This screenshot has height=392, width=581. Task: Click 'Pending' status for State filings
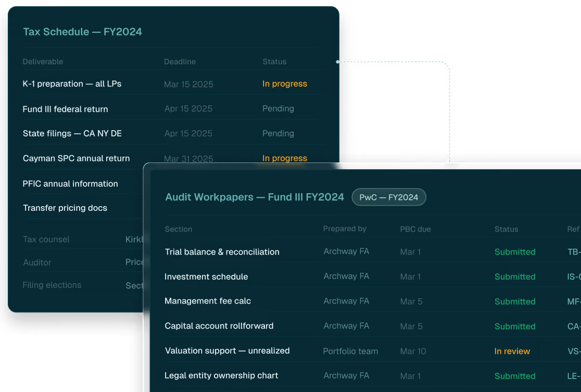[x=279, y=133]
